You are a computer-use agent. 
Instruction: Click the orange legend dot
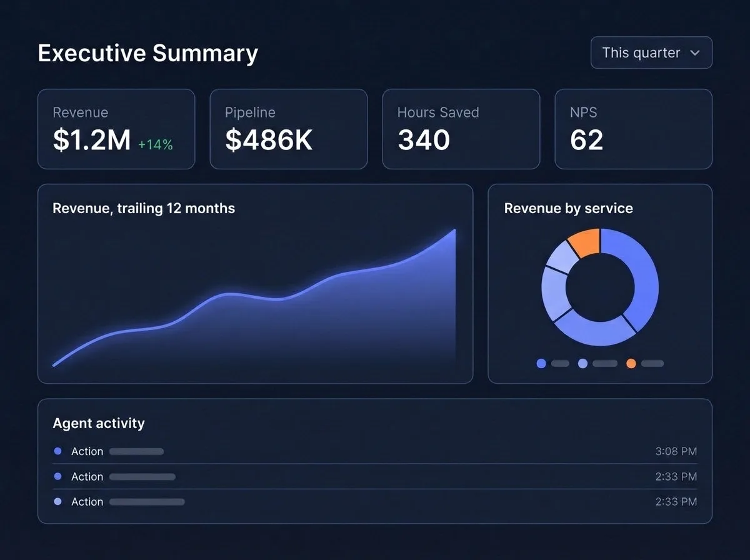point(631,363)
